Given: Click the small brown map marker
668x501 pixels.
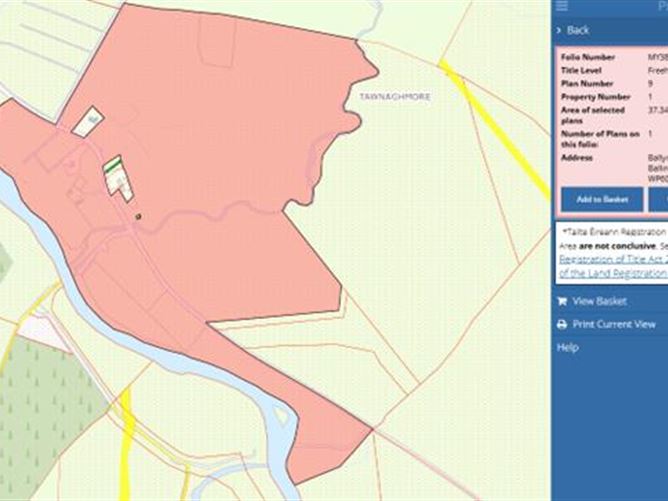Looking at the screenshot, I should 139,216.
